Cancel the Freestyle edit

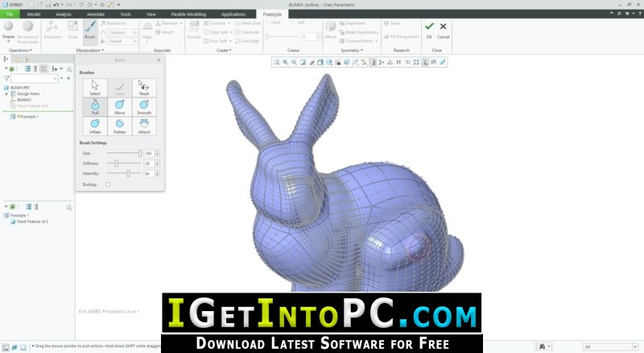tap(443, 30)
